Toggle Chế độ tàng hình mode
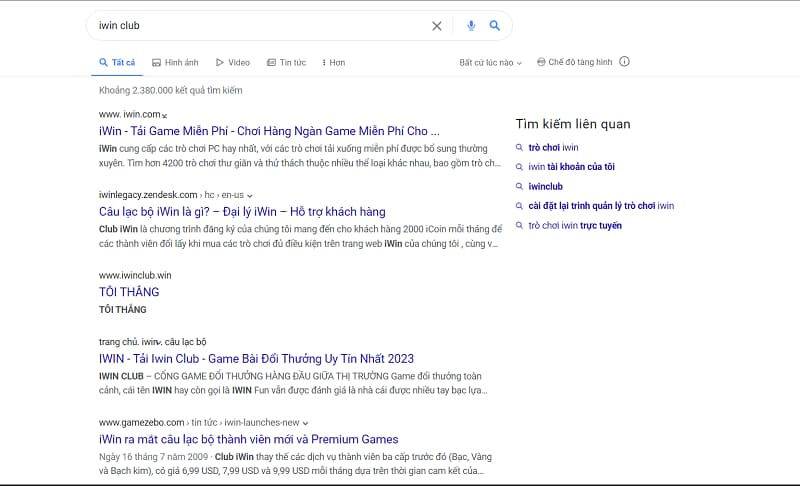800x486 pixels. click(574, 62)
